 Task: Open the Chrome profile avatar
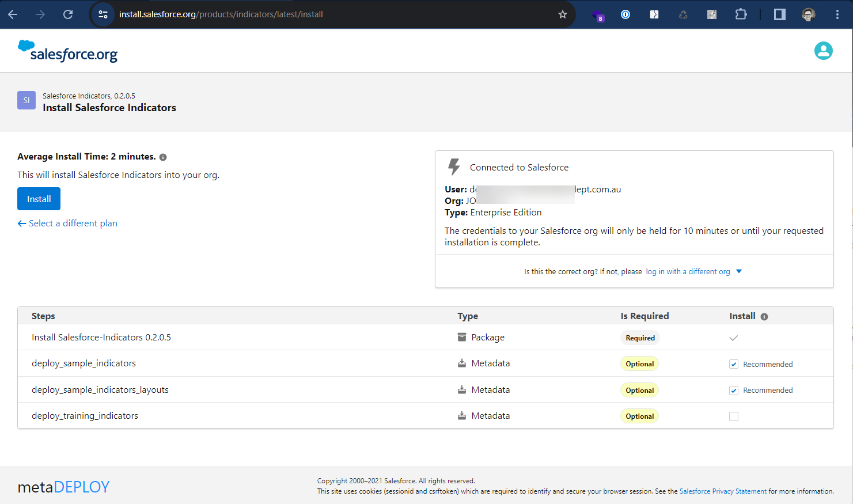[809, 14]
